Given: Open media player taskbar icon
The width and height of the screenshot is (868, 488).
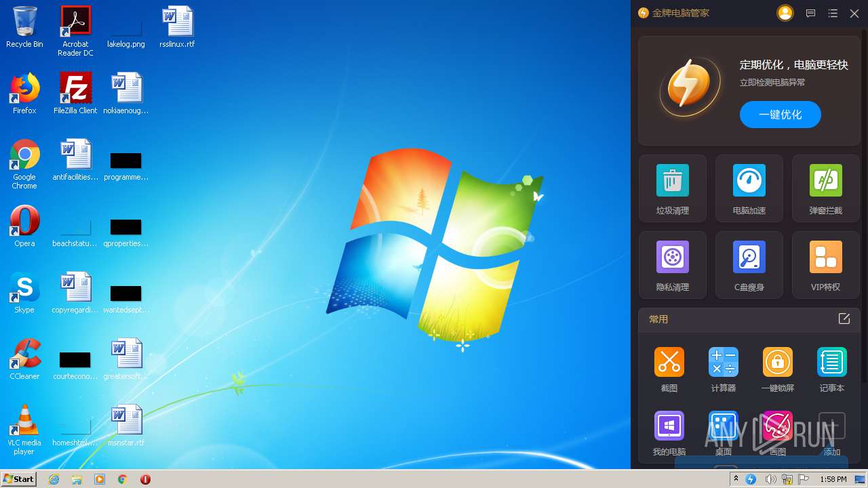Looking at the screenshot, I should [100, 479].
